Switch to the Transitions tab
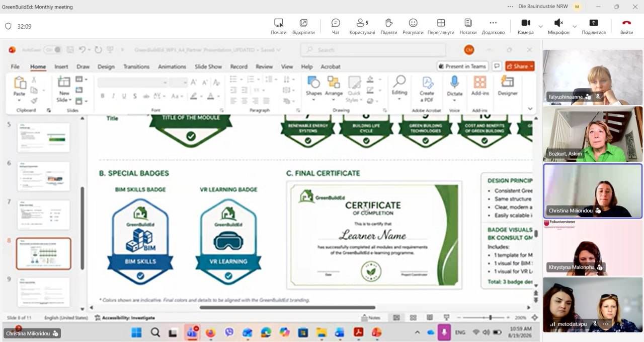 [136, 66]
